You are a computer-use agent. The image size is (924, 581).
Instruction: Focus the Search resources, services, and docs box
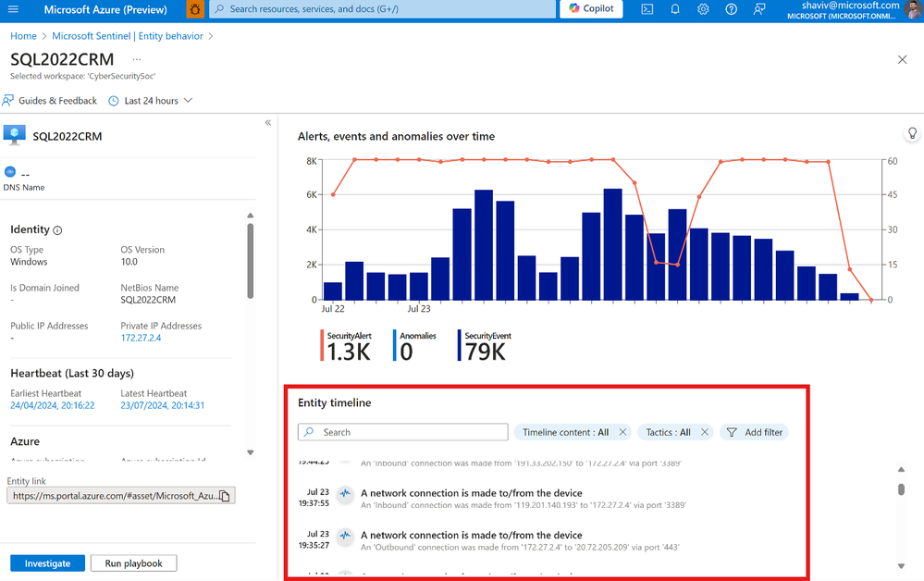tap(382, 9)
